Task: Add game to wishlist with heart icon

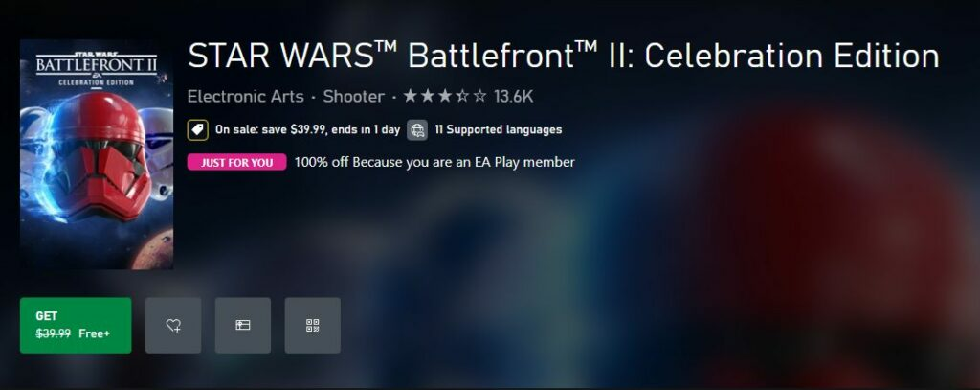Action: 173,325
